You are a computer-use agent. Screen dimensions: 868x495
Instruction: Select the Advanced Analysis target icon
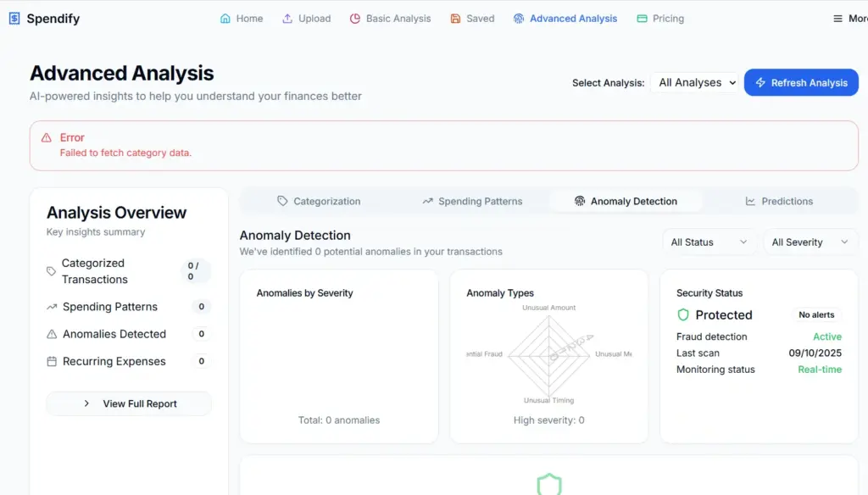[517, 17]
